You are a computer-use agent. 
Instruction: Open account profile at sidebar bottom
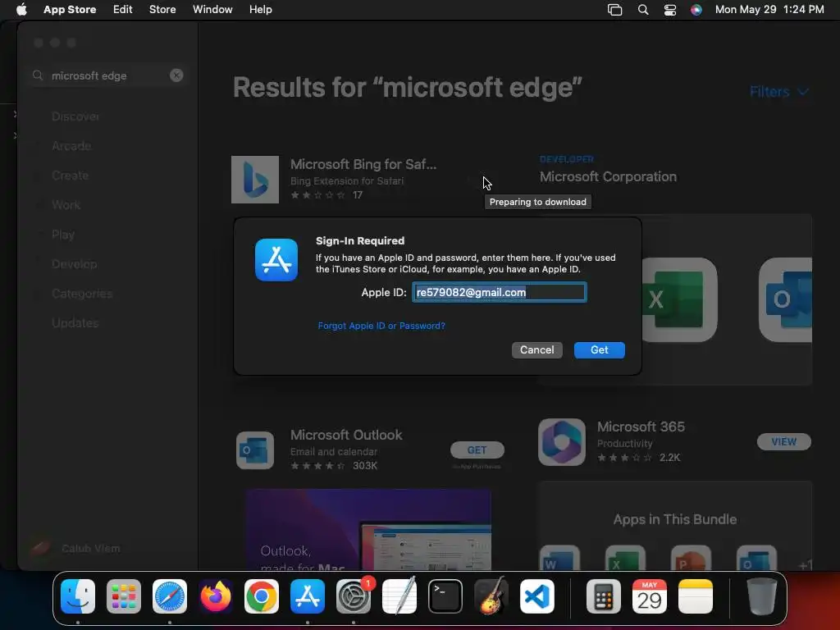76,548
